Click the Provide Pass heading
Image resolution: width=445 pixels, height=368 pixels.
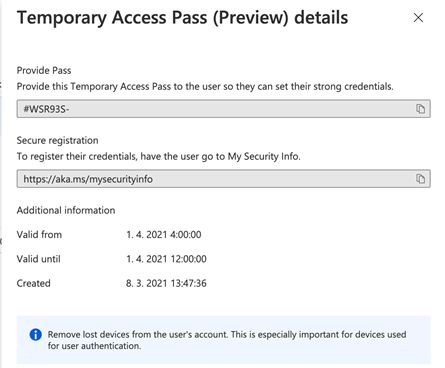(x=44, y=71)
